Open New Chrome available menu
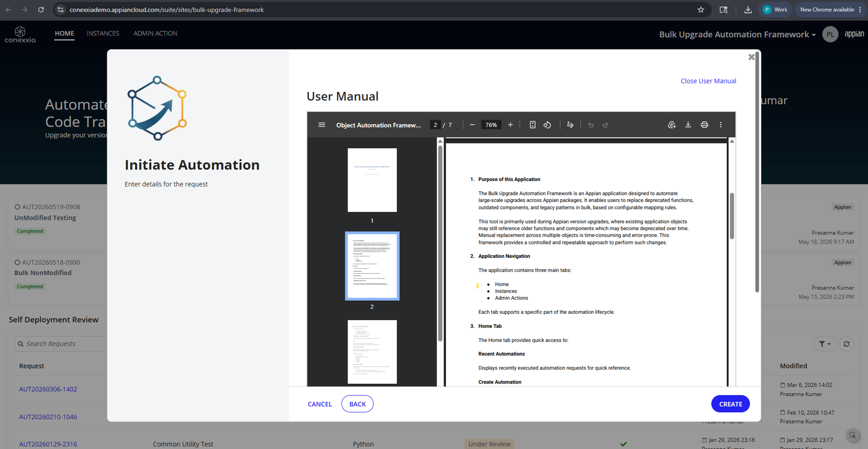This screenshot has height=449, width=868. pos(831,9)
